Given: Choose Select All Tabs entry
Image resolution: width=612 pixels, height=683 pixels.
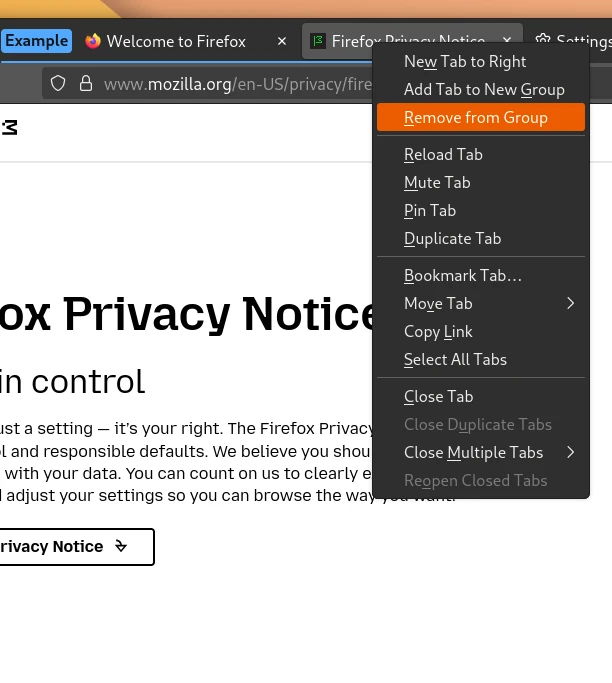Looking at the screenshot, I should [481, 359].
